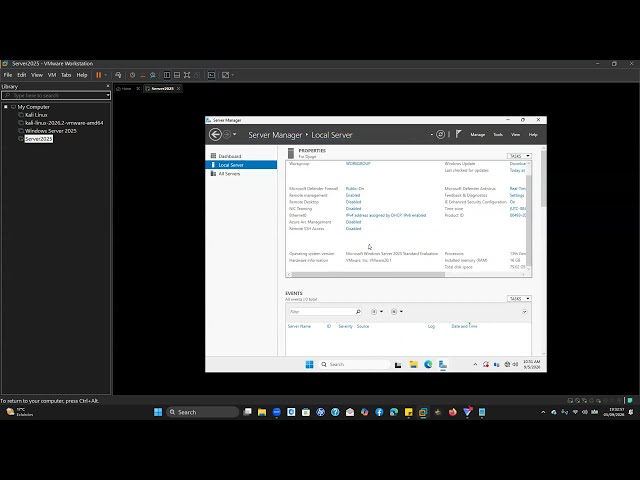Click the VMware unity mode icon
This screenshot has width=640, height=480.
pos(197,75)
